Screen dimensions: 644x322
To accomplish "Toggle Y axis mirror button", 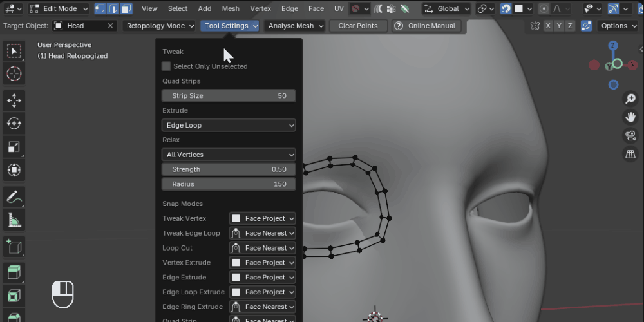I will 559,26.
